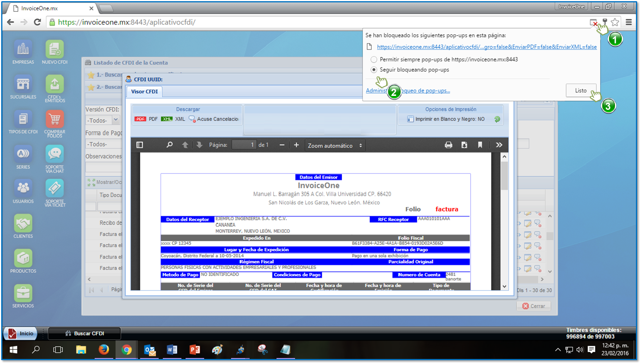This screenshot has width=641, height=364.
Task: Open PowerPoint from the taskbar
Action: tap(195, 350)
